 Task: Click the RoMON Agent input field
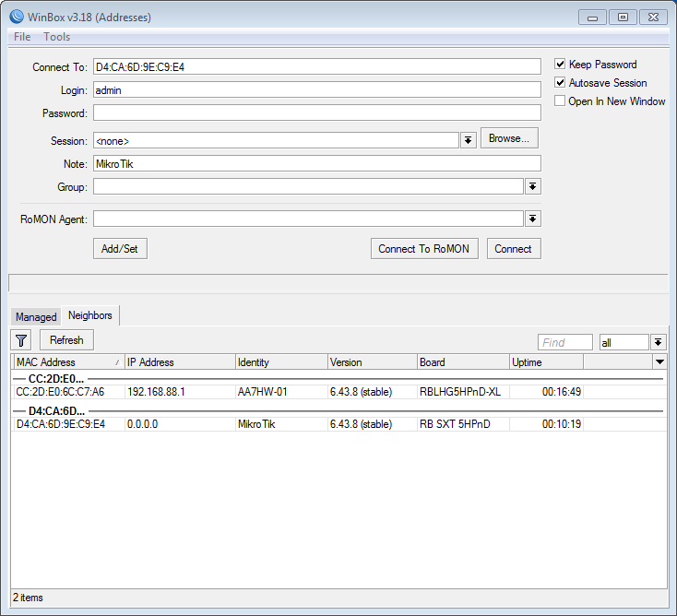click(308, 219)
